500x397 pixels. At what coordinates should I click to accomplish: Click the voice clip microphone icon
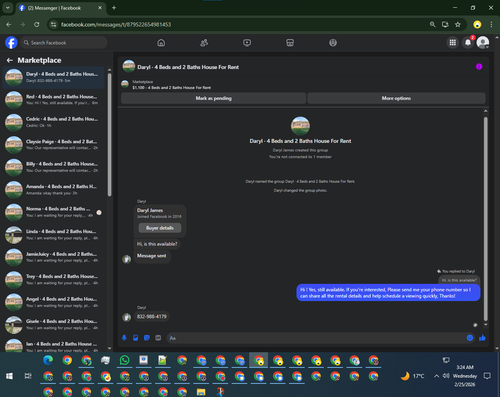[x=124, y=338]
